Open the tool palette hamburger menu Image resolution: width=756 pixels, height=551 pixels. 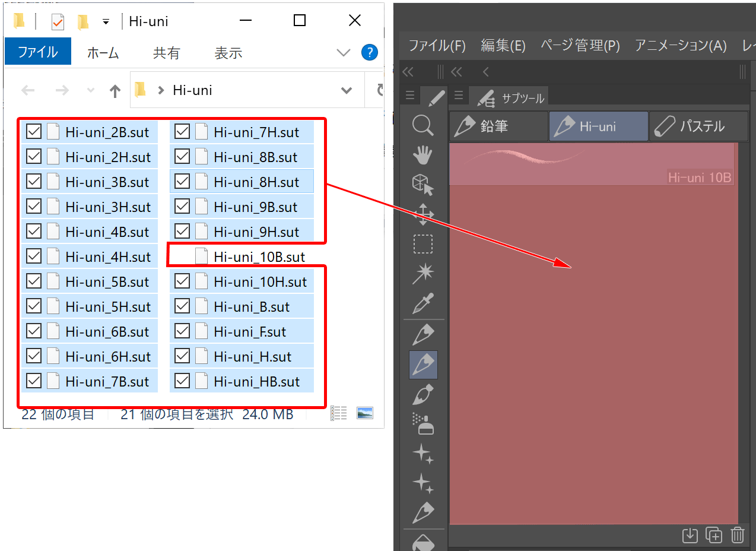coord(410,96)
